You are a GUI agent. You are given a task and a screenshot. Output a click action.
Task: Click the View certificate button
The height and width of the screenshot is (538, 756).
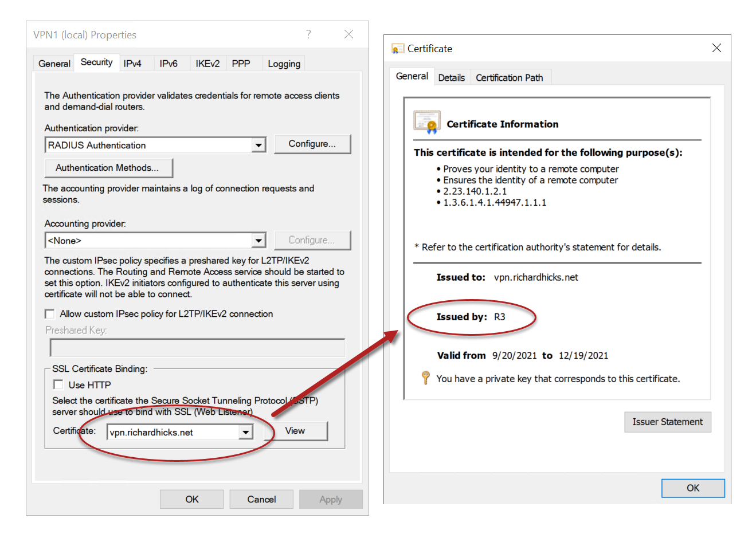click(x=295, y=431)
